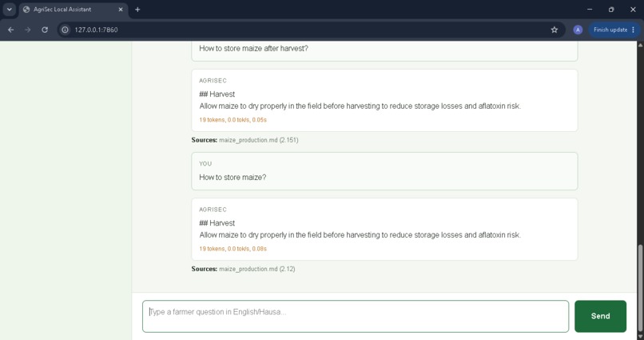The width and height of the screenshot is (644, 340).
Task: Expand the tab search dropdown
Action: coord(9,10)
